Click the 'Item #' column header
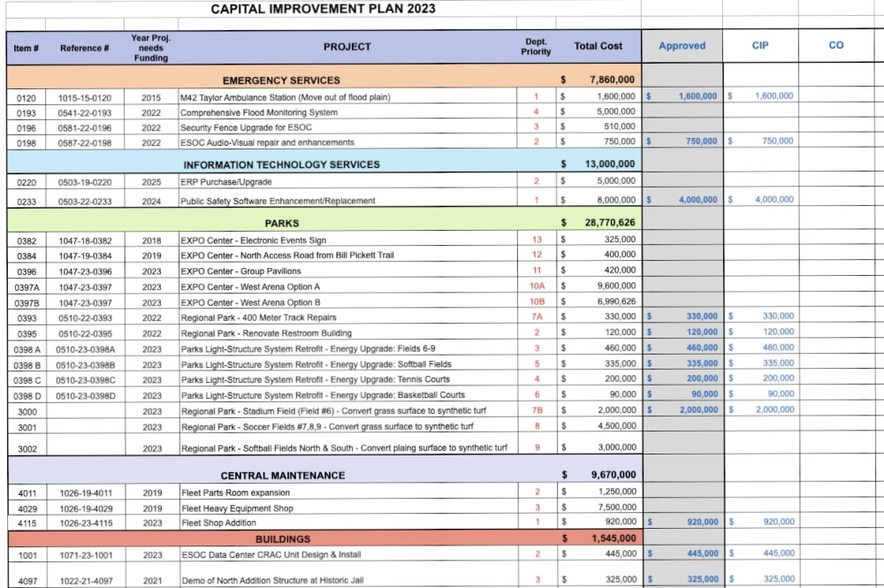884x588 pixels. pyautogui.click(x=26, y=48)
